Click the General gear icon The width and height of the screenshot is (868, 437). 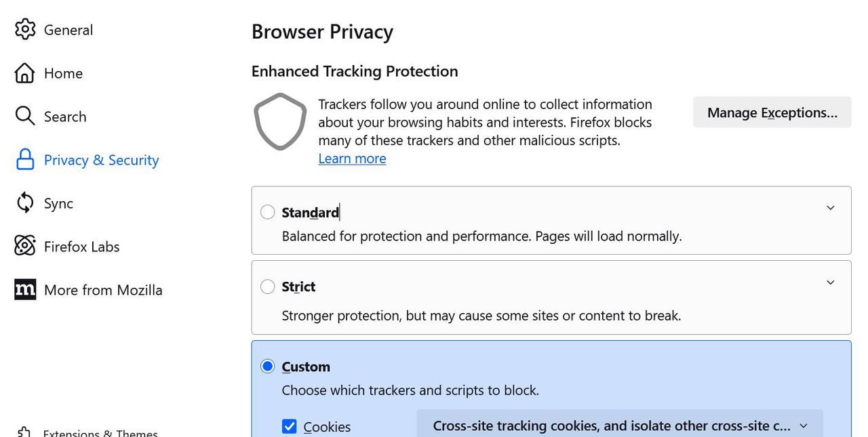(x=25, y=30)
